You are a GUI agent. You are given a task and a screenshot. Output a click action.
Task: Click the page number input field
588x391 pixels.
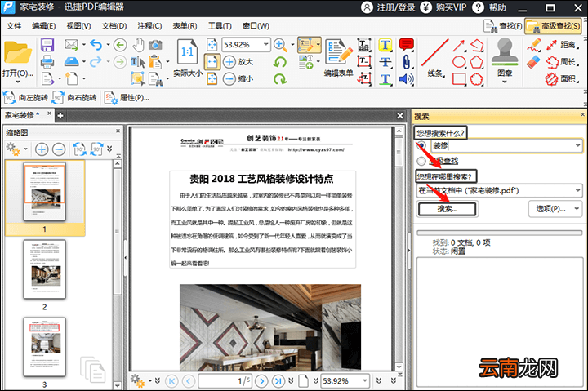tap(225, 381)
